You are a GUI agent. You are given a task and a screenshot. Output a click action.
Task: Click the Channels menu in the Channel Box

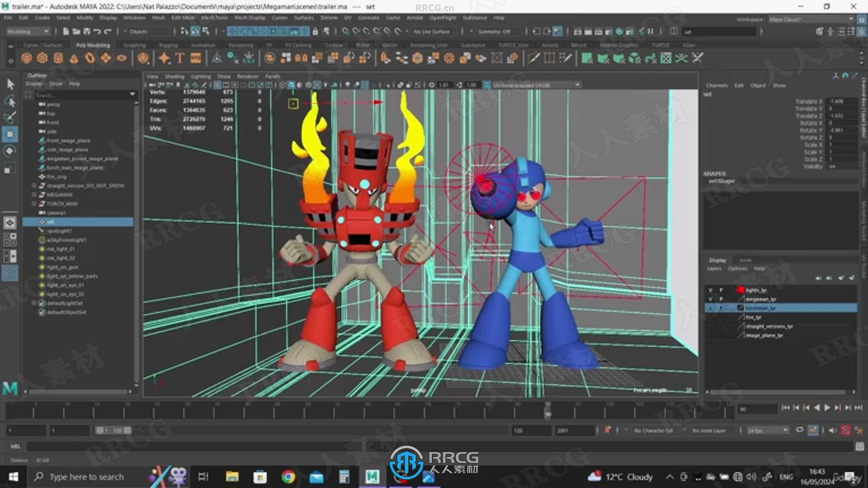click(x=717, y=85)
